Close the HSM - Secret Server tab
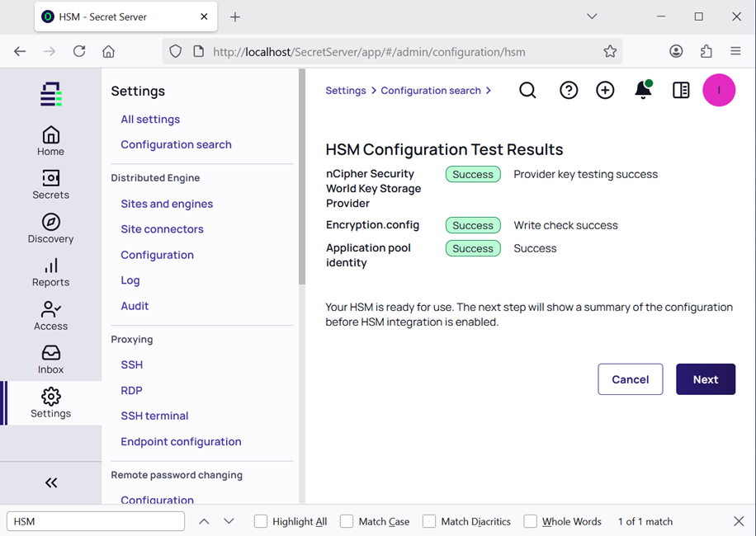The height and width of the screenshot is (536, 756). pyautogui.click(x=204, y=16)
